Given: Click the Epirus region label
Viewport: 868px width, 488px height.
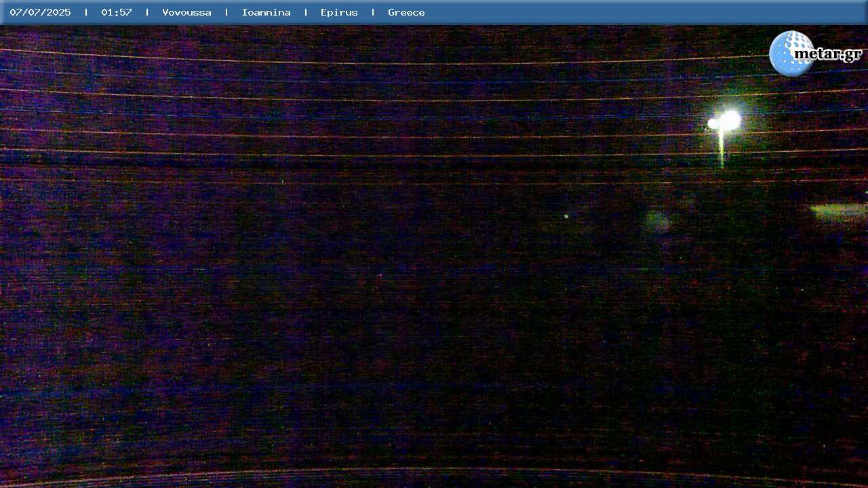Looking at the screenshot, I should (339, 12).
